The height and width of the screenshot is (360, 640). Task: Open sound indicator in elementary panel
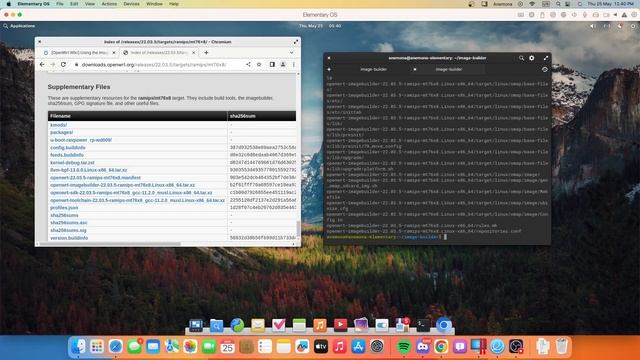(593, 26)
